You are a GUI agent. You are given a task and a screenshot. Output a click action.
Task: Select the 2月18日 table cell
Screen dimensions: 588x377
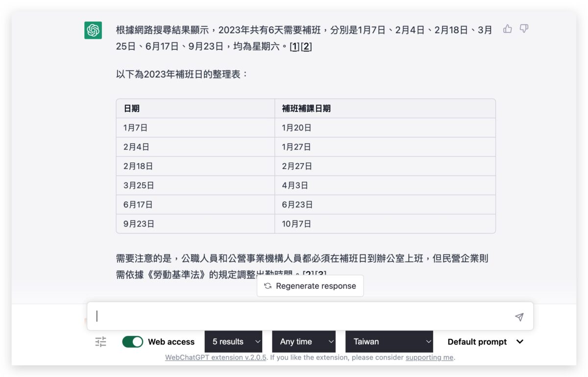coord(196,166)
